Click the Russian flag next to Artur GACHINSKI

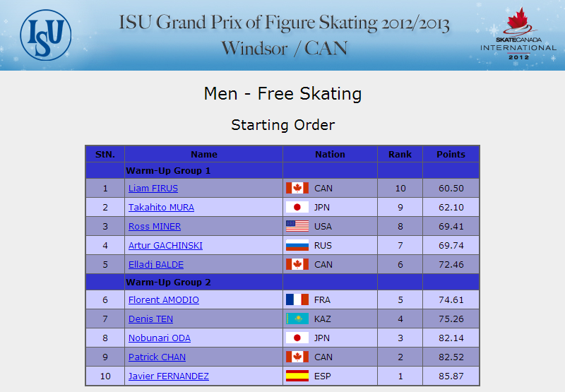coord(297,245)
